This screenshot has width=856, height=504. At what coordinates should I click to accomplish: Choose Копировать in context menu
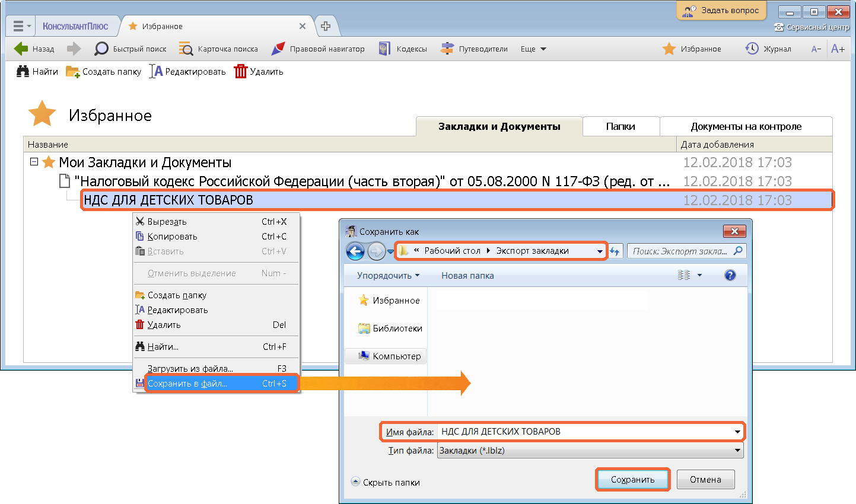(217, 237)
